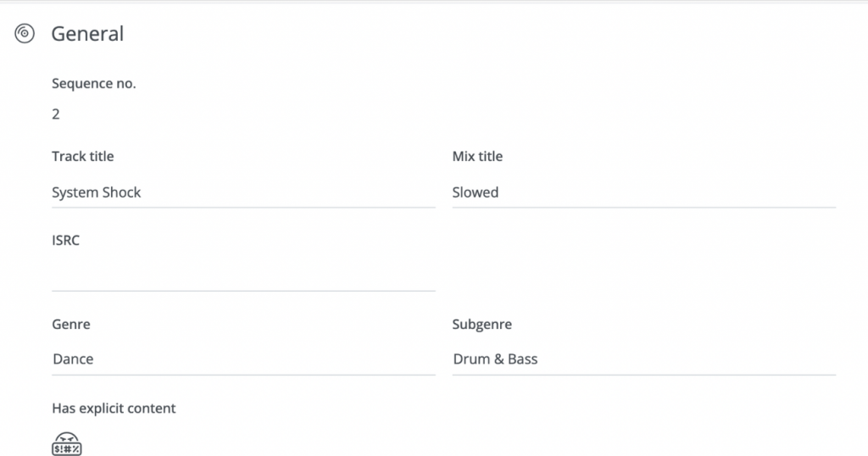Viewport: 868px width, 456px height.
Task: Focus the empty ISRC input field
Action: pos(243,275)
